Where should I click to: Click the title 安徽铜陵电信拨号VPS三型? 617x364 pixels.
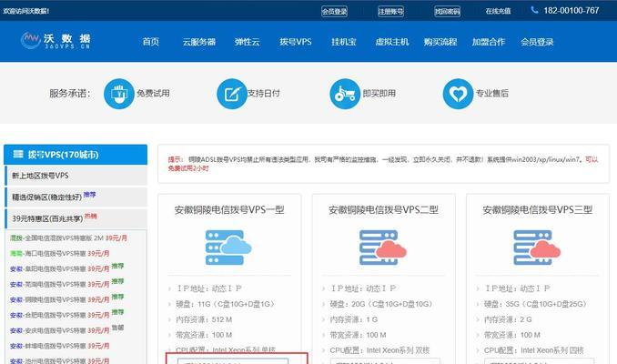coord(538,210)
